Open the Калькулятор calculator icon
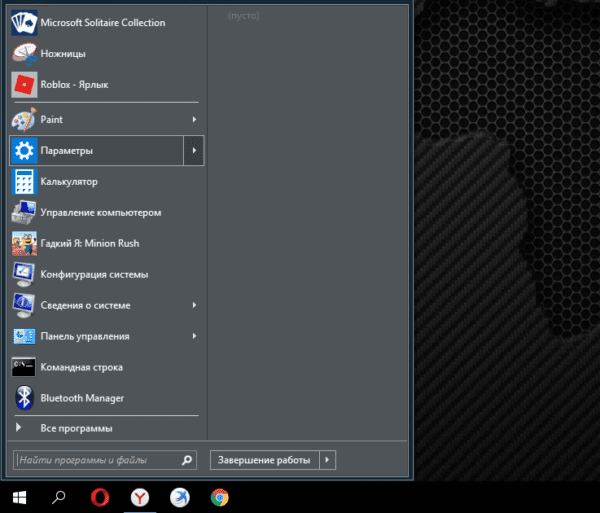Viewport: 600px width, 513px height. tap(24, 181)
